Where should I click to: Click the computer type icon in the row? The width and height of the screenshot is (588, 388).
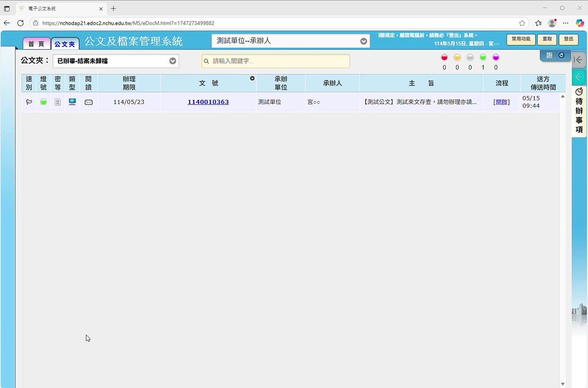pyautogui.click(x=72, y=102)
